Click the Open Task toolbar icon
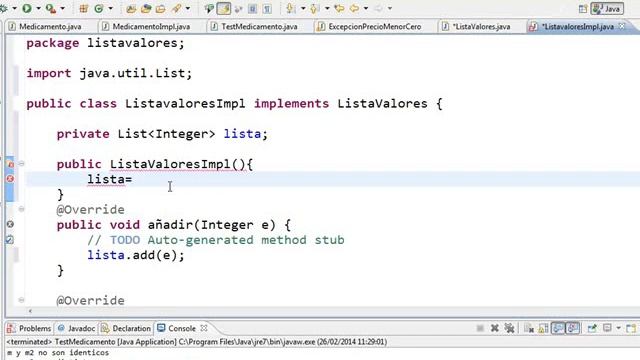This screenshot has height=360, width=640. tap(146, 9)
